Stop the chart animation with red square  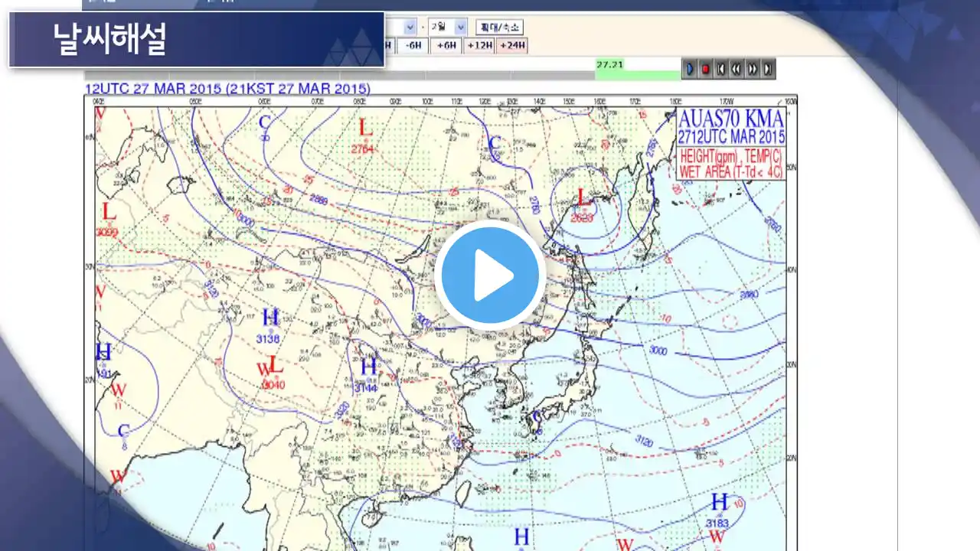coord(705,70)
